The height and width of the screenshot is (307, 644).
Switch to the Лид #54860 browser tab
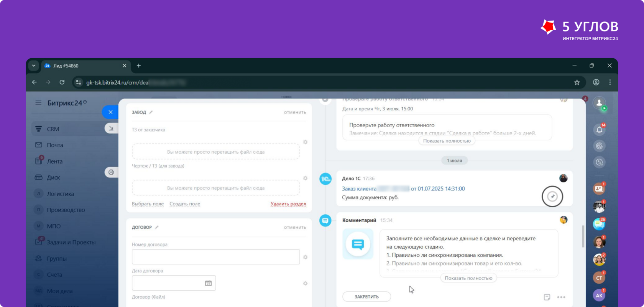pos(85,66)
